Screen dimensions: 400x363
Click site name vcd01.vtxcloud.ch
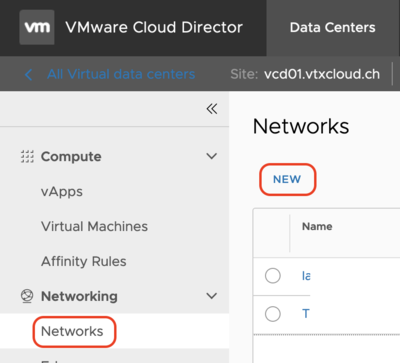tap(322, 74)
